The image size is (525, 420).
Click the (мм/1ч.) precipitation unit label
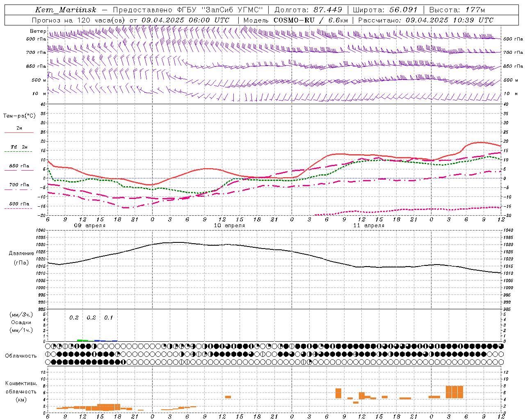21,330
